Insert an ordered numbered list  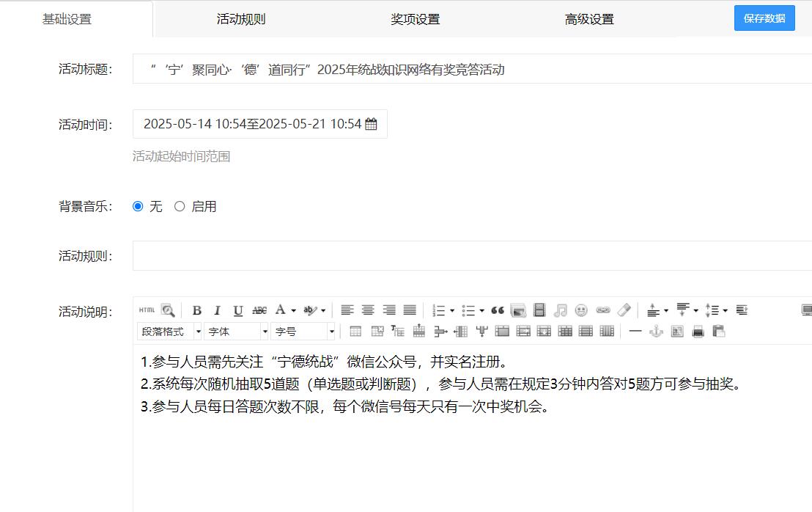(439, 310)
